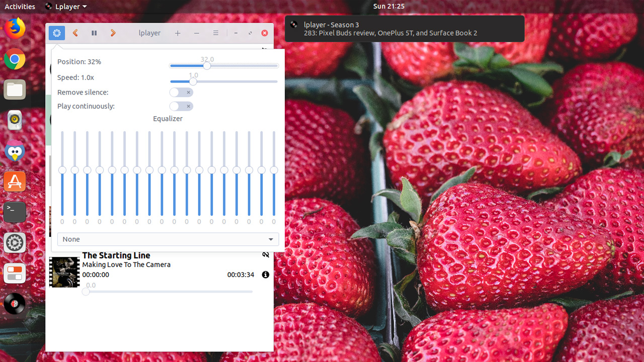Launch Firefox from the dock
The image size is (644, 362).
pos(15,28)
